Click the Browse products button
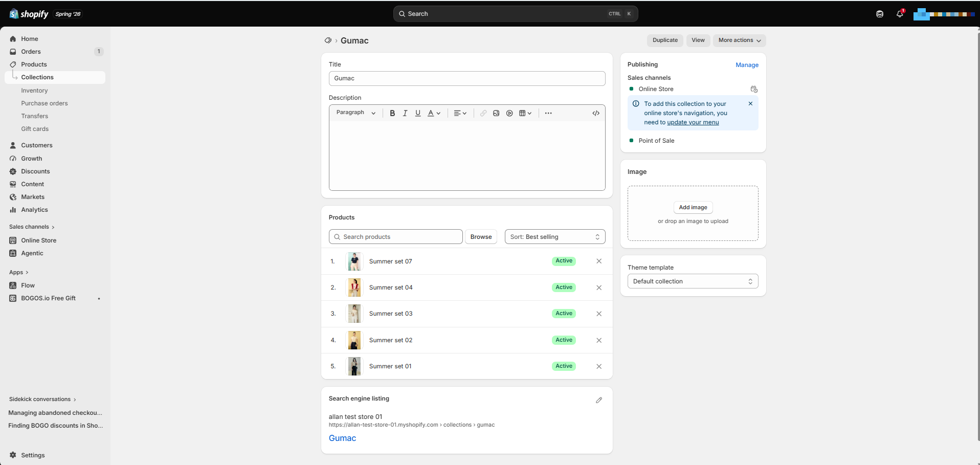 (x=481, y=237)
